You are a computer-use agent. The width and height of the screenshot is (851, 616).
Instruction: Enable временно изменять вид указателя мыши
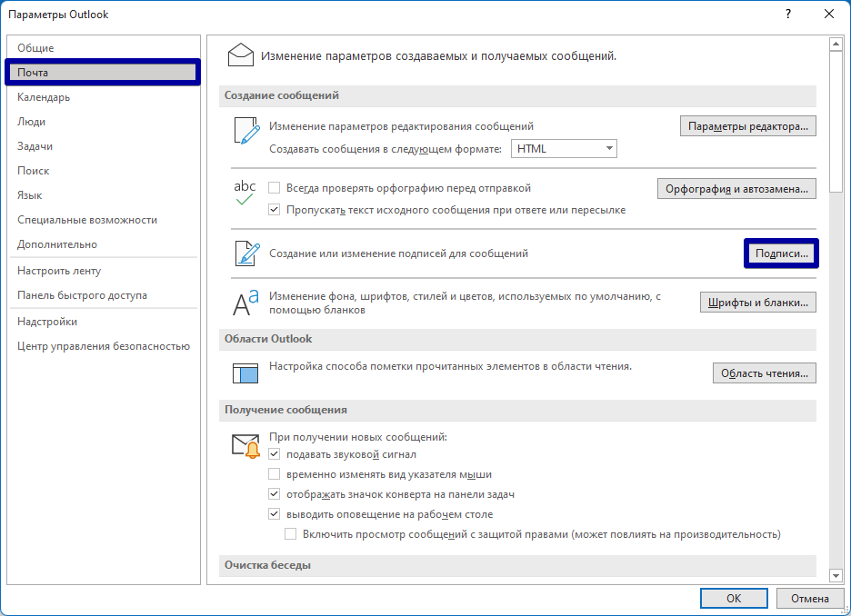point(274,474)
